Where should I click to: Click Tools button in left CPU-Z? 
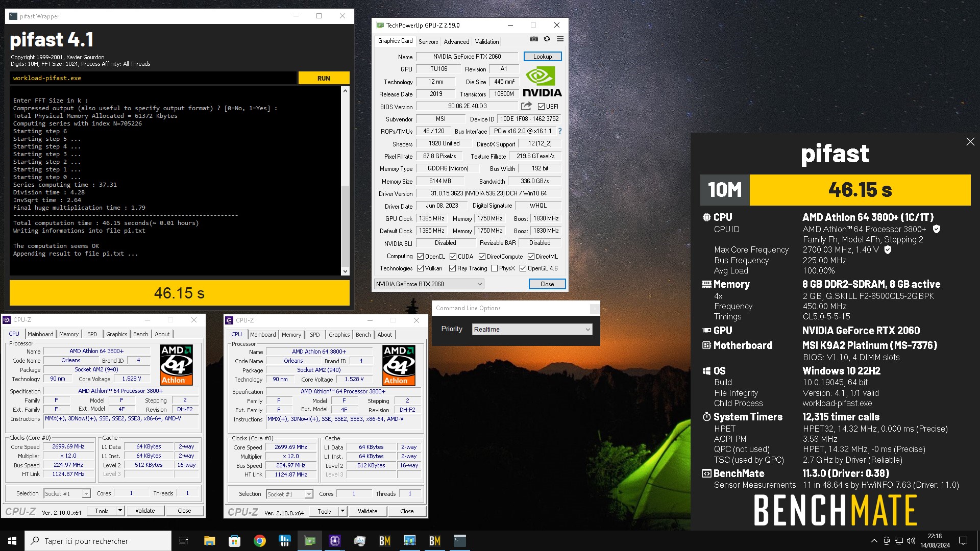coord(102,511)
